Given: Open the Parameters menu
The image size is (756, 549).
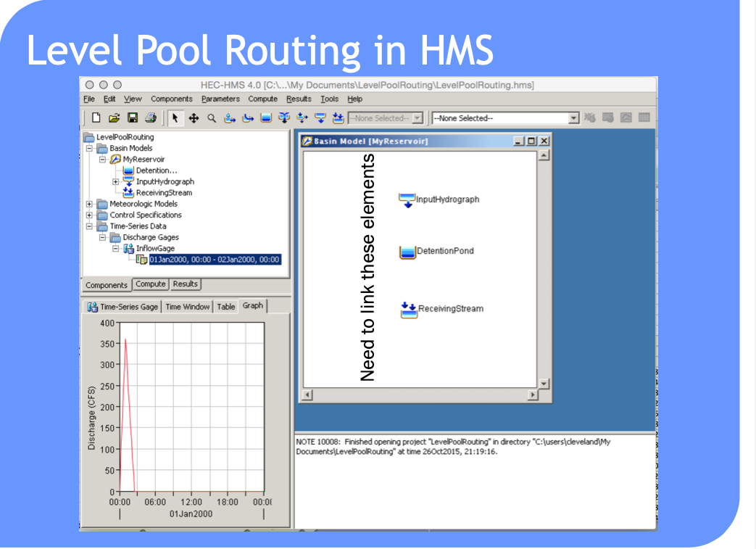Looking at the screenshot, I should pos(220,99).
